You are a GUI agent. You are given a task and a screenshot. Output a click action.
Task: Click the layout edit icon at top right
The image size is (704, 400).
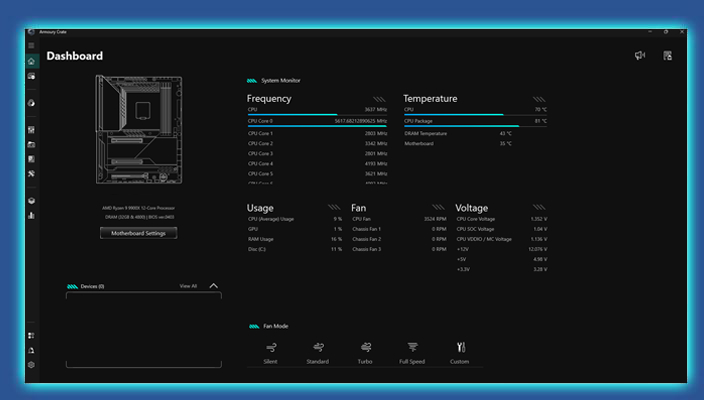tap(667, 56)
